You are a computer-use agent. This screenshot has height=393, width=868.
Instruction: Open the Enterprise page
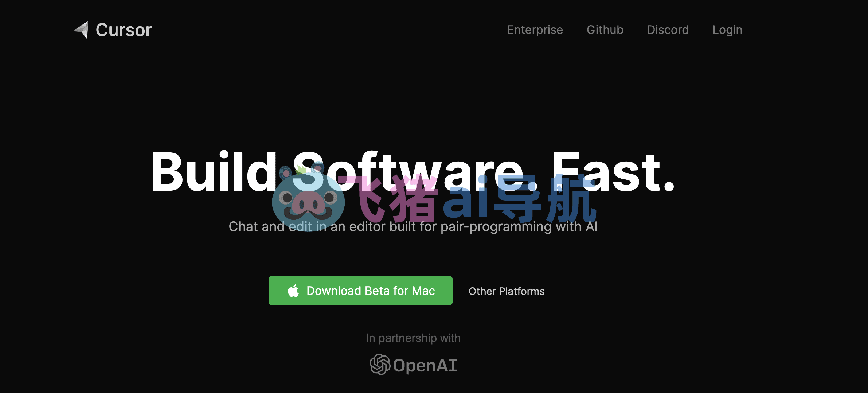click(535, 30)
